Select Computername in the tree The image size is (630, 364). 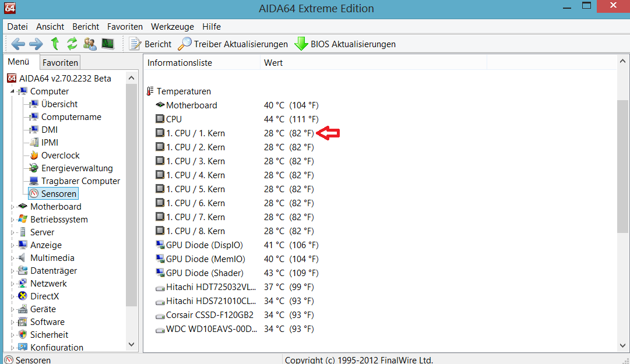click(71, 117)
